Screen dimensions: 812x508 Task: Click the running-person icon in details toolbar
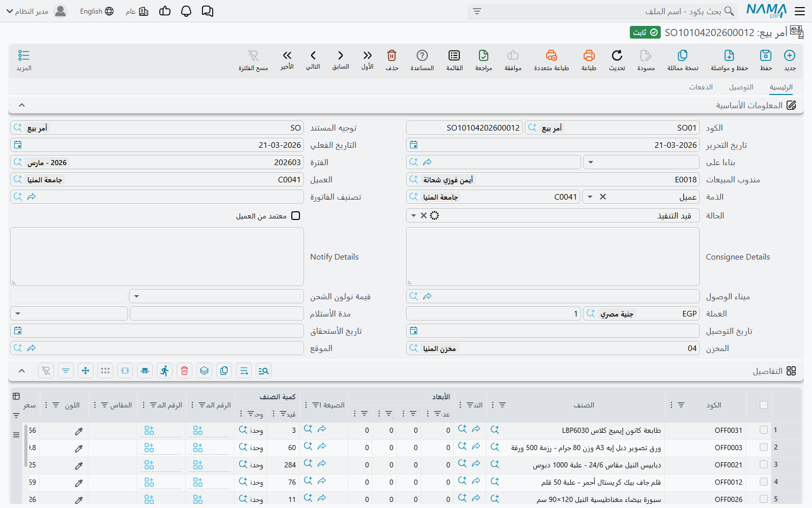[x=165, y=371]
